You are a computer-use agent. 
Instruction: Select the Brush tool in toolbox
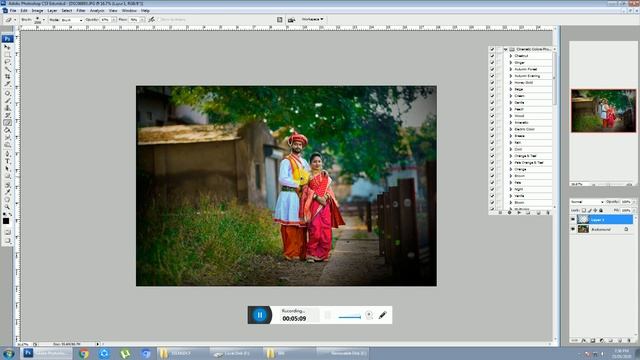pyautogui.click(x=7, y=100)
